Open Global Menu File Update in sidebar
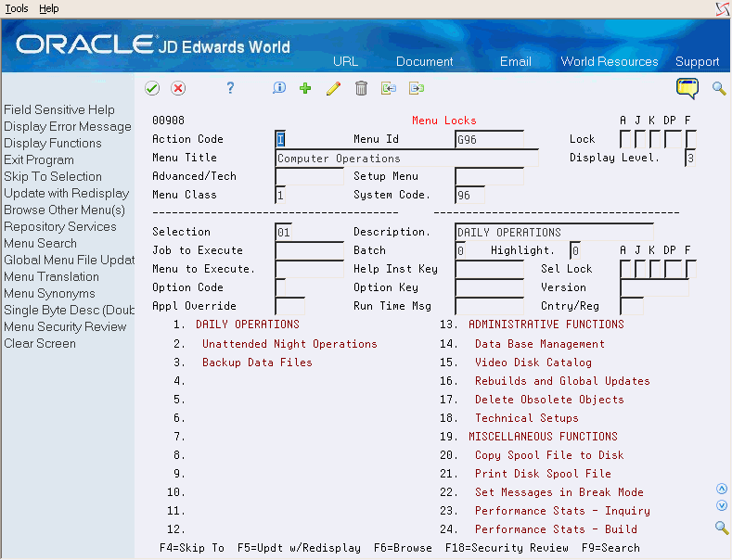Image resolution: width=732 pixels, height=560 pixels. [69, 260]
